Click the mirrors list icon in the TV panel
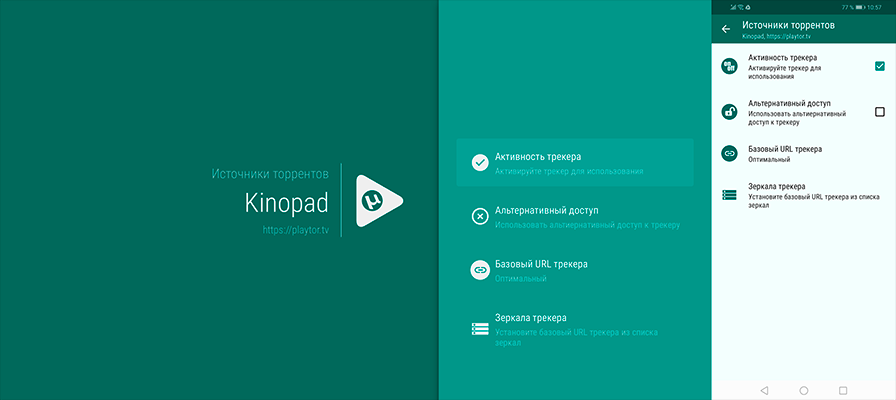Image resolution: width=896 pixels, height=400 pixels. click(480, 329)
